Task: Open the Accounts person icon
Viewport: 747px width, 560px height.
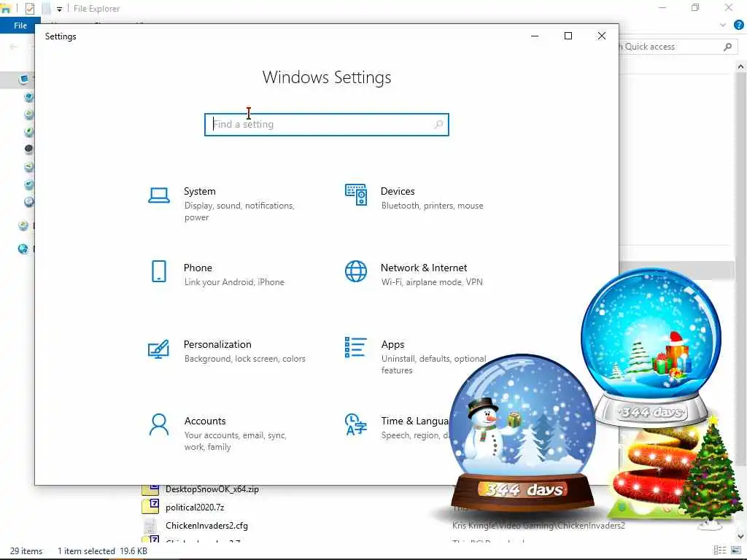Action: [x=158, y=425]
